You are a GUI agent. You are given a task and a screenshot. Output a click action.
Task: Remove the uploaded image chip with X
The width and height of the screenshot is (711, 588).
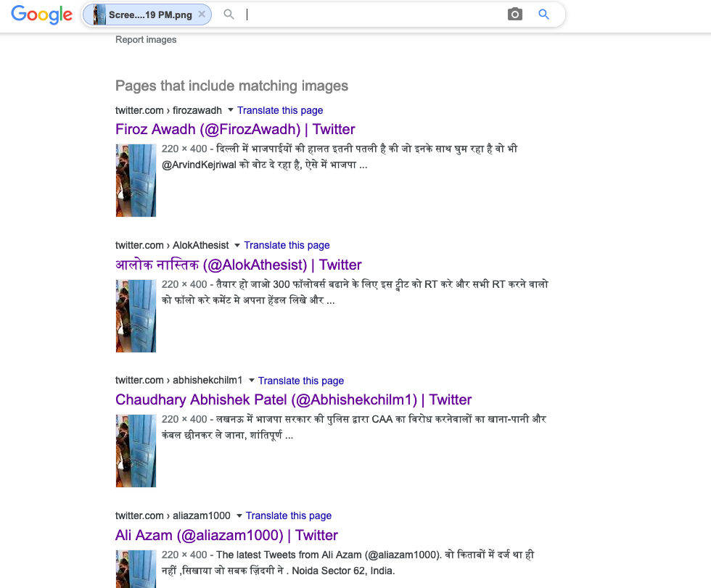click(202, 15)
